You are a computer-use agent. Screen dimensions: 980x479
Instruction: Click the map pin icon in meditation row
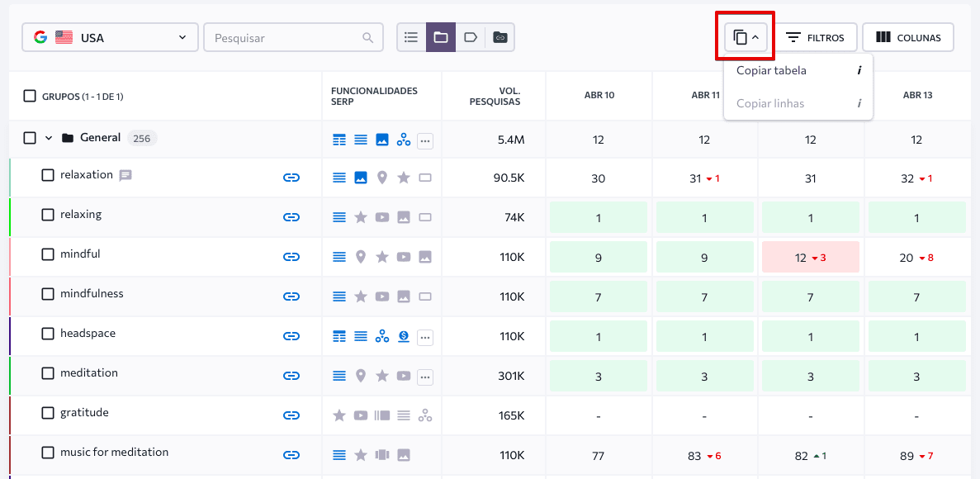(x=361, y=376)
